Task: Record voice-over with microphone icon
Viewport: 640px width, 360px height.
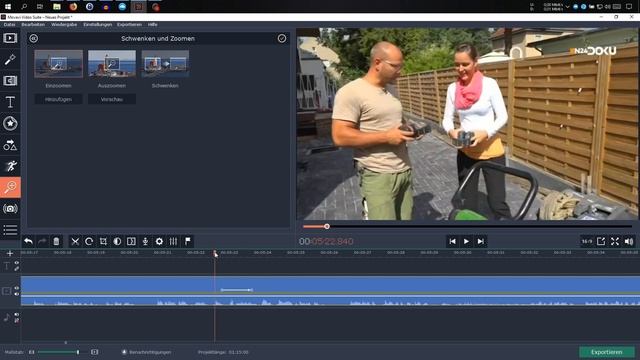Action: click(145, 241)
